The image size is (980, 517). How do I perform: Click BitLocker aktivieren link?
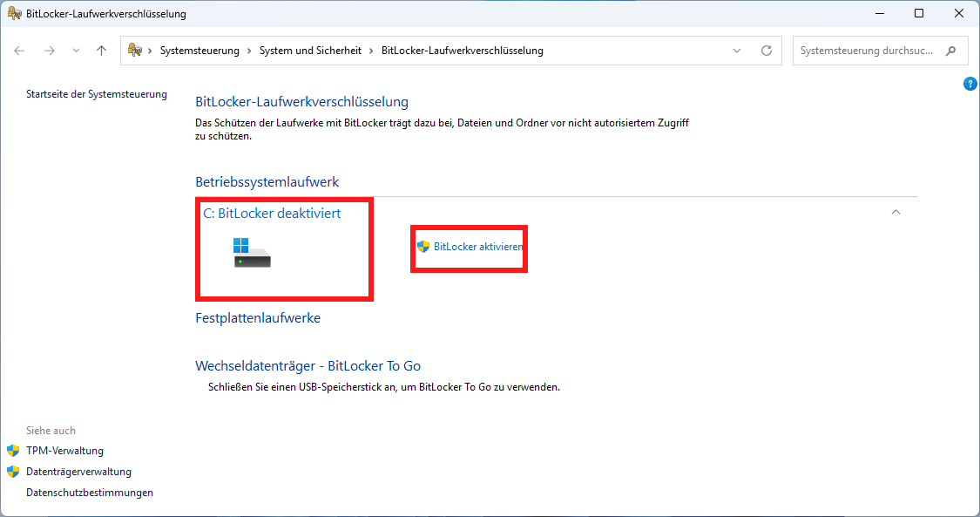(478, 247)
